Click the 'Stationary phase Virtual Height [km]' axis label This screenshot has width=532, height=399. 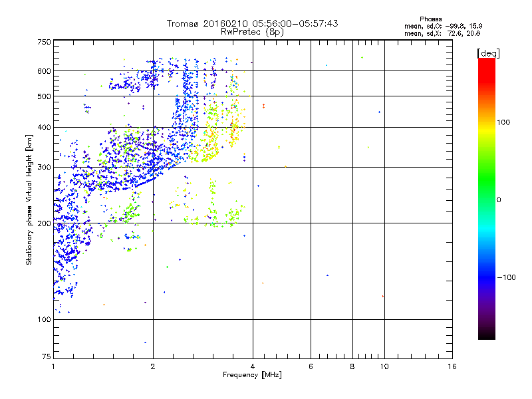[29, 199]
